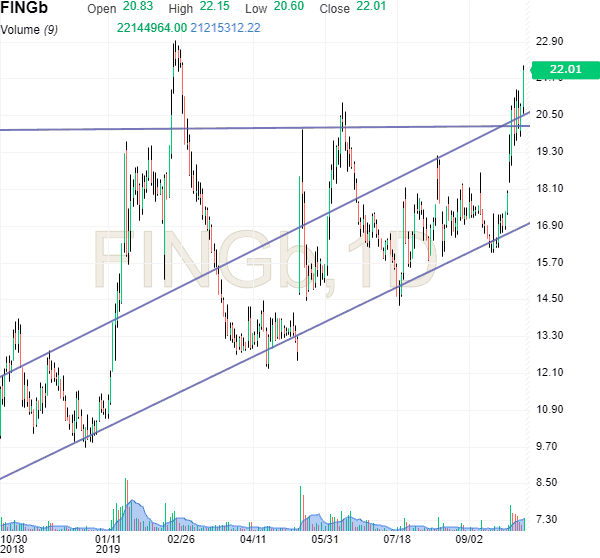Image resolution: width=600 pixels, height=558 pixels.
Task: Click the 01/11 2019 date label
Action: coord(107,543)
